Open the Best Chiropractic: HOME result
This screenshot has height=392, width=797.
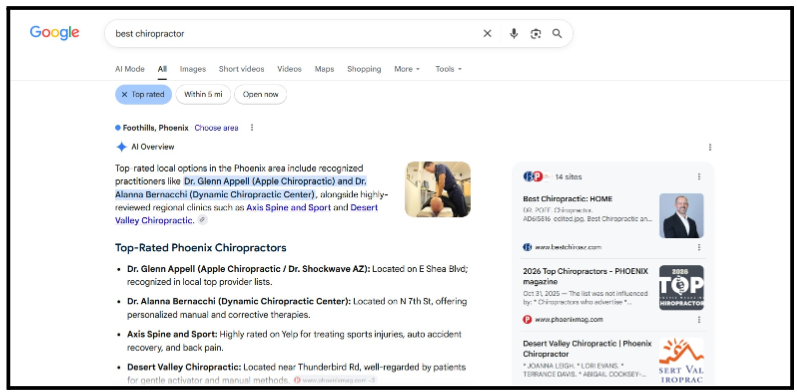567,199
